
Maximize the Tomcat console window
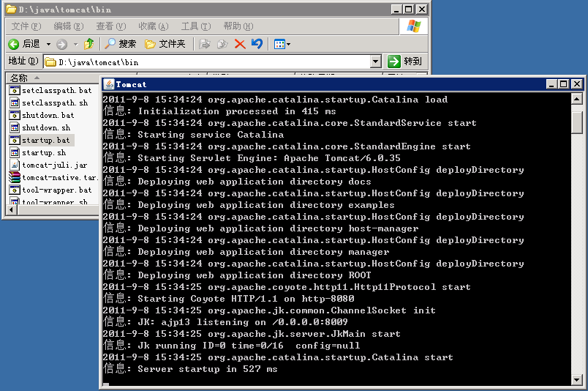pos(563,84)
